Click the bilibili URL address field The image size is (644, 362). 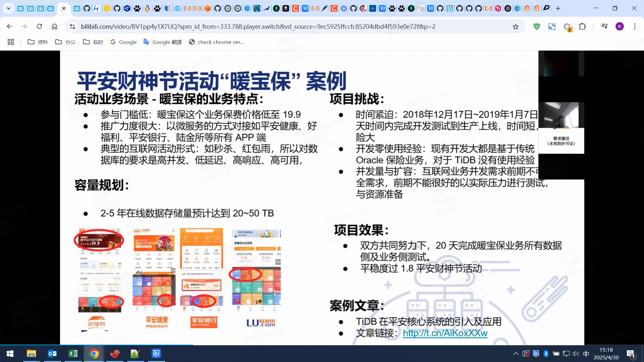[258, 26]
